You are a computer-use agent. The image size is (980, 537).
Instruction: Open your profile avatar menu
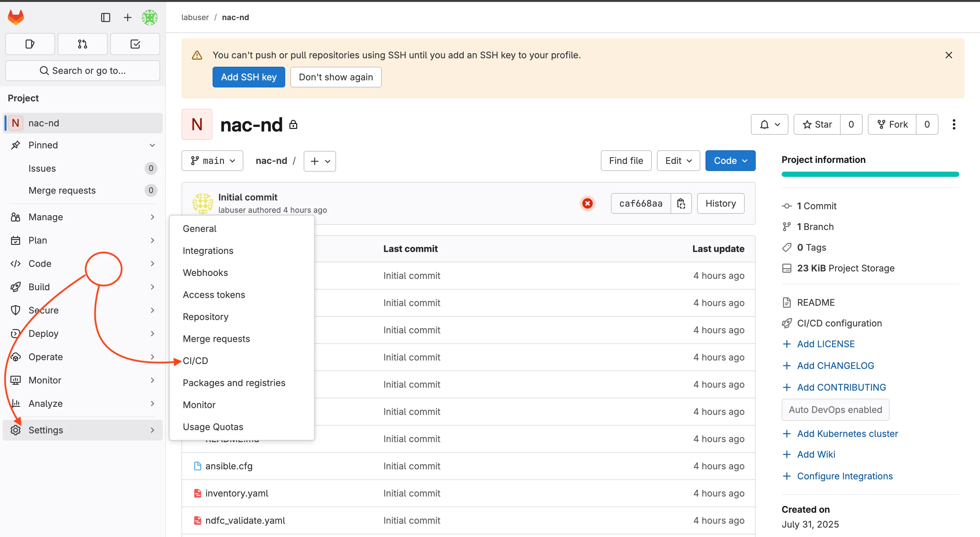click(x=149, y=17)
